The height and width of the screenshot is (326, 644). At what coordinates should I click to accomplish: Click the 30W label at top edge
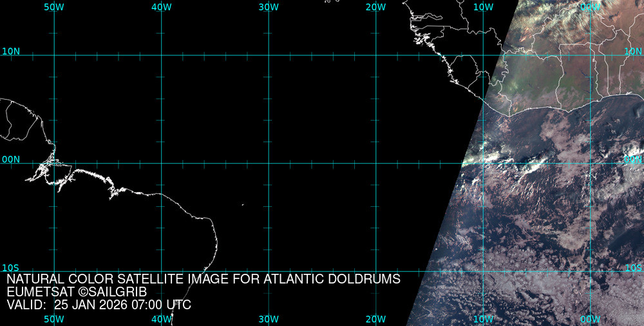click(269, 6)
